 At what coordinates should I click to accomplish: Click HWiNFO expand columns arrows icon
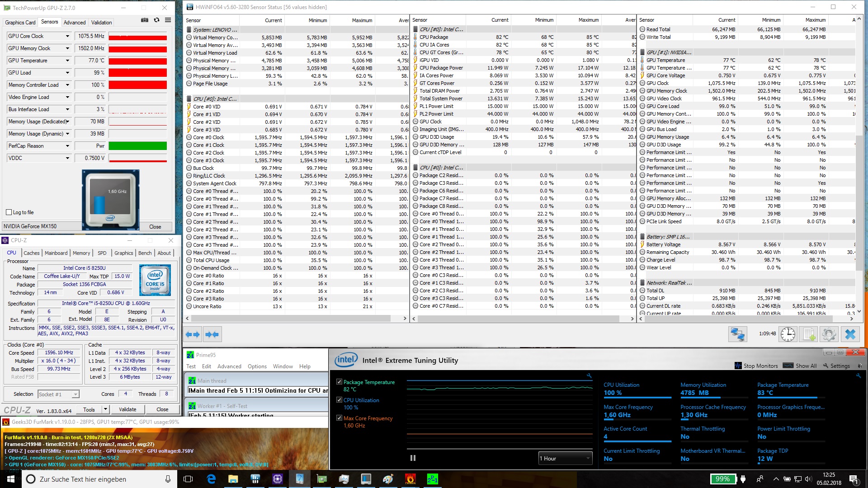[193, 334]
